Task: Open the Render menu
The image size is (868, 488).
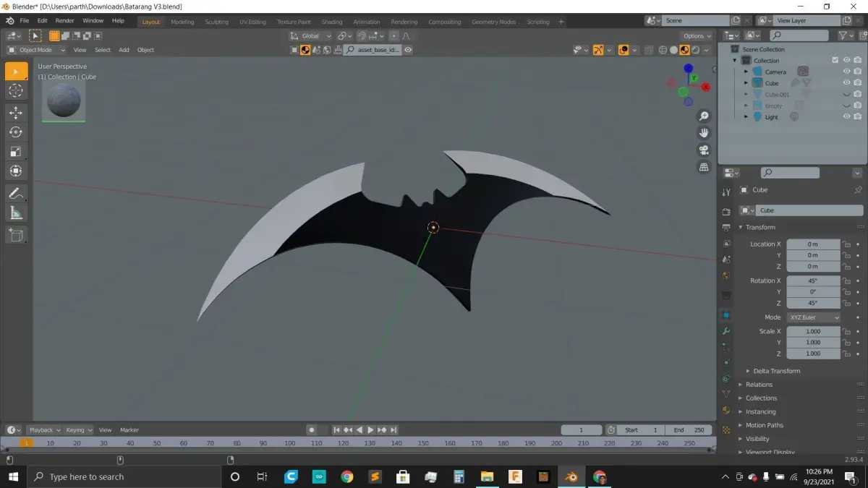Action: coord(64,21)
